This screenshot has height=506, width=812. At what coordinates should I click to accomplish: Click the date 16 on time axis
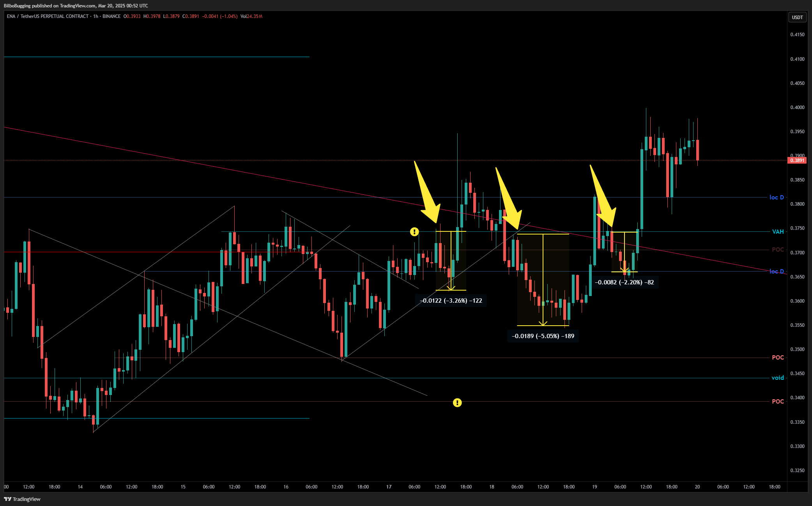tap(286, 487)
